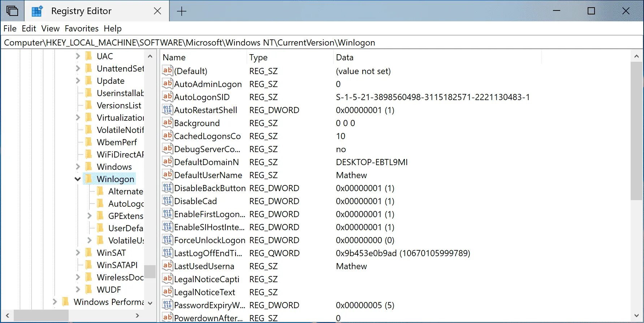Click the DWORD icon beside EnableFirstLogon
The width and height of the screenshot is (644, 323).
coord(167,214)
